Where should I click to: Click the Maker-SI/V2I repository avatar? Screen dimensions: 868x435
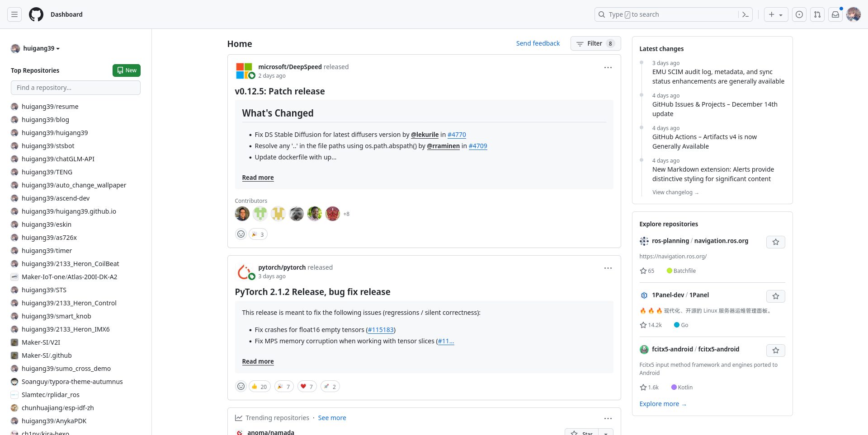[14, 342]
